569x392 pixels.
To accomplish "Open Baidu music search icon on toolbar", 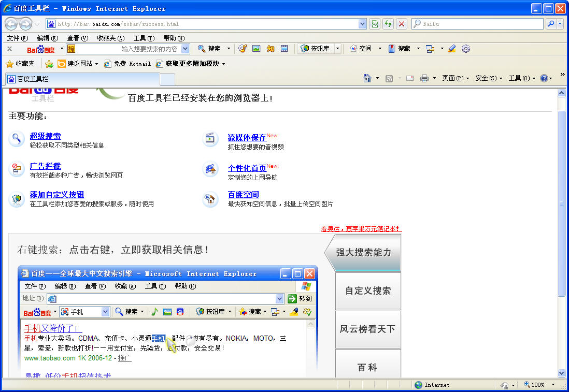I will pyautogui.click(x=243, y=49).
